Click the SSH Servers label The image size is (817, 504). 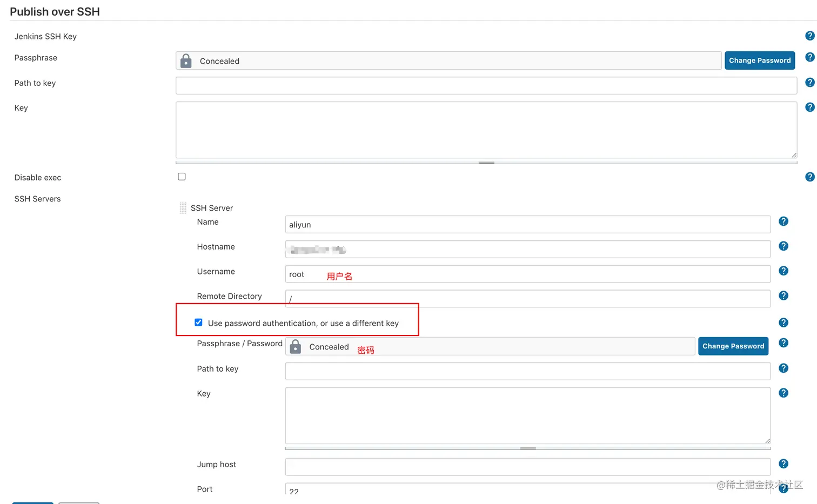click(x=37, y=199)
